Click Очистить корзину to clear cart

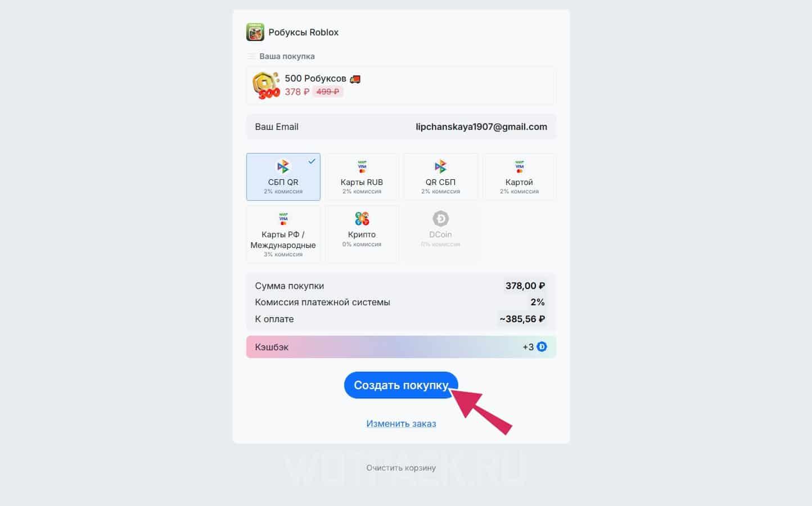401,468
